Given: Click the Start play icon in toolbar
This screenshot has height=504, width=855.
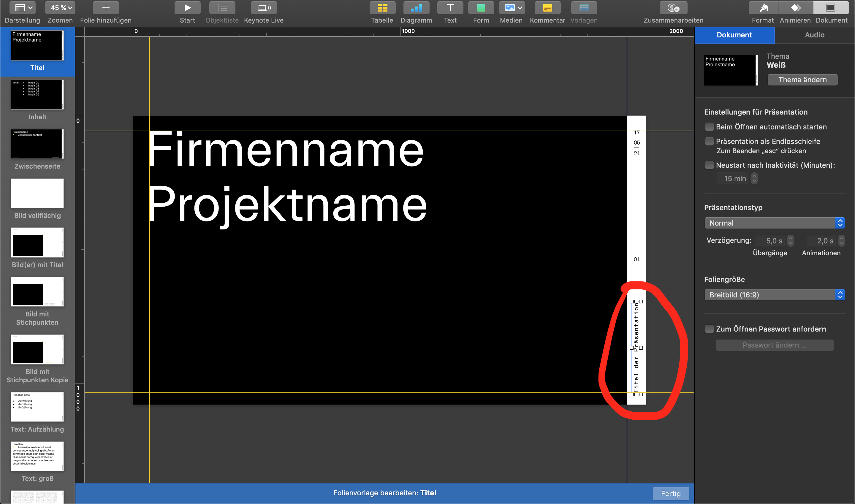Looking at the screenshot, I should [187, 8].
